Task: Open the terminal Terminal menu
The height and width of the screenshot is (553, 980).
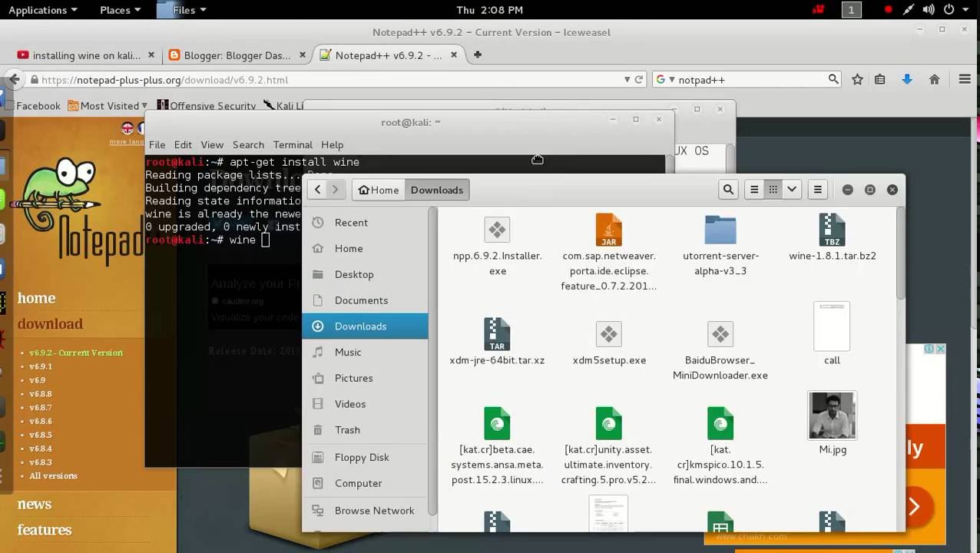Action: point(293,144)
